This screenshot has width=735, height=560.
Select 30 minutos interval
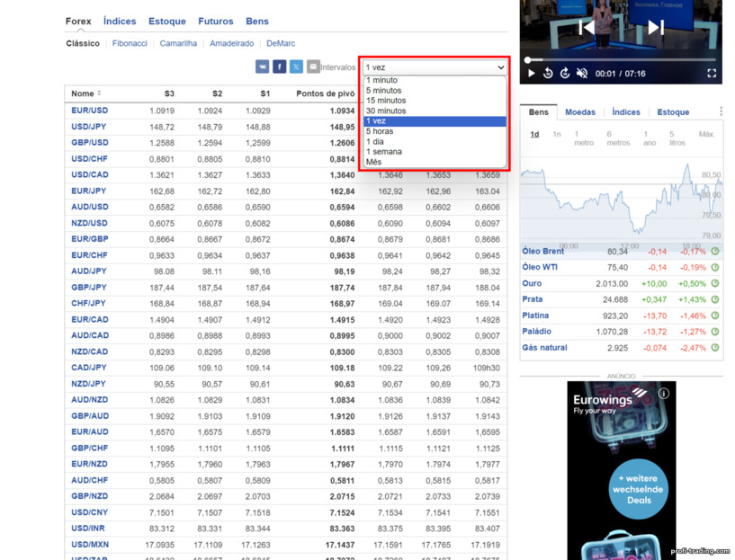(x=435, y=111)
